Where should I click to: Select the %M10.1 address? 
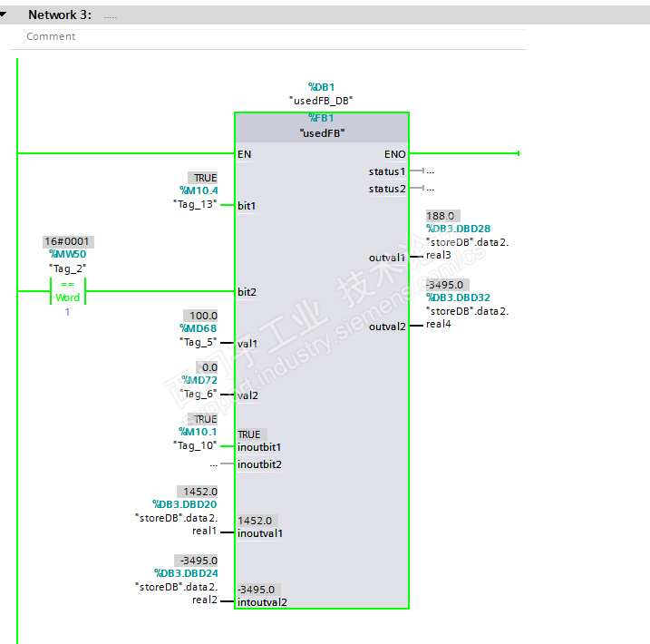coord(198,432)
